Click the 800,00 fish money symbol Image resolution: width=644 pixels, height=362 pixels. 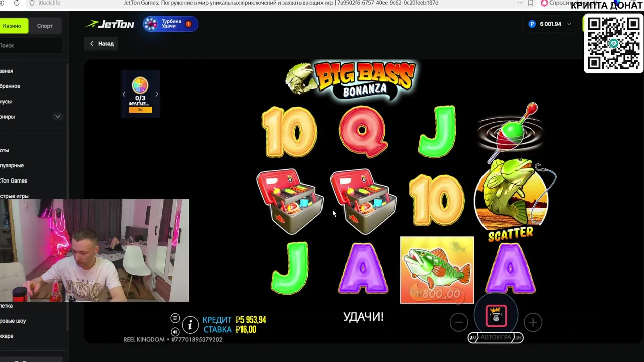pos(437,270)
